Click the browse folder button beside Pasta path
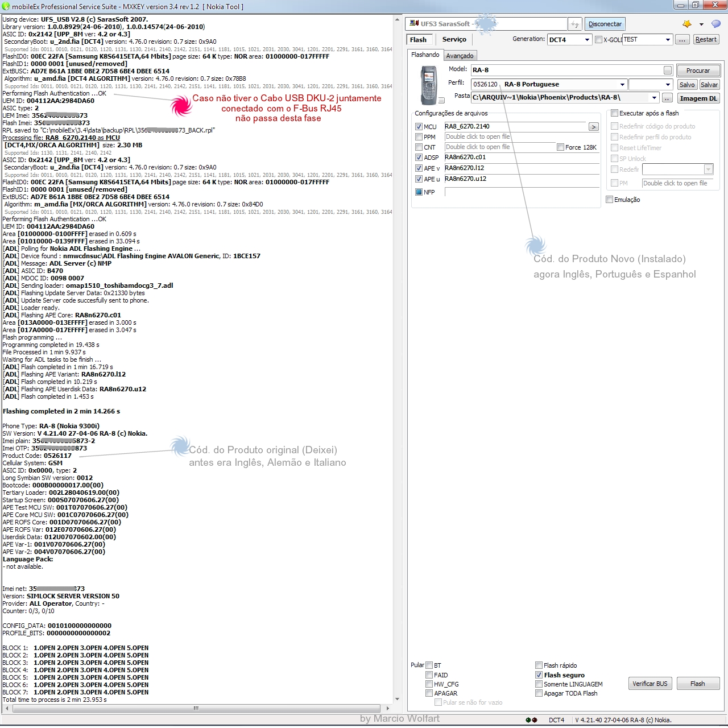Viewport: 728px width, 728px height. pos(668,98)
